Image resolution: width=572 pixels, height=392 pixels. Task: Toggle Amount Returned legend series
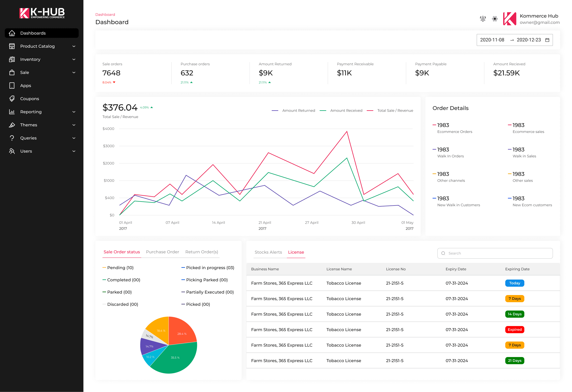tap(293, 110)
